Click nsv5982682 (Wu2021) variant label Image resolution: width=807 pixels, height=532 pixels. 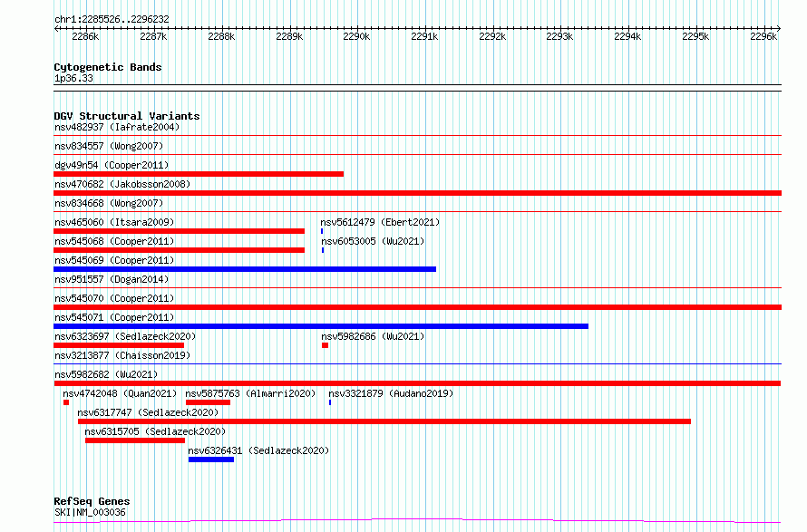106,374
